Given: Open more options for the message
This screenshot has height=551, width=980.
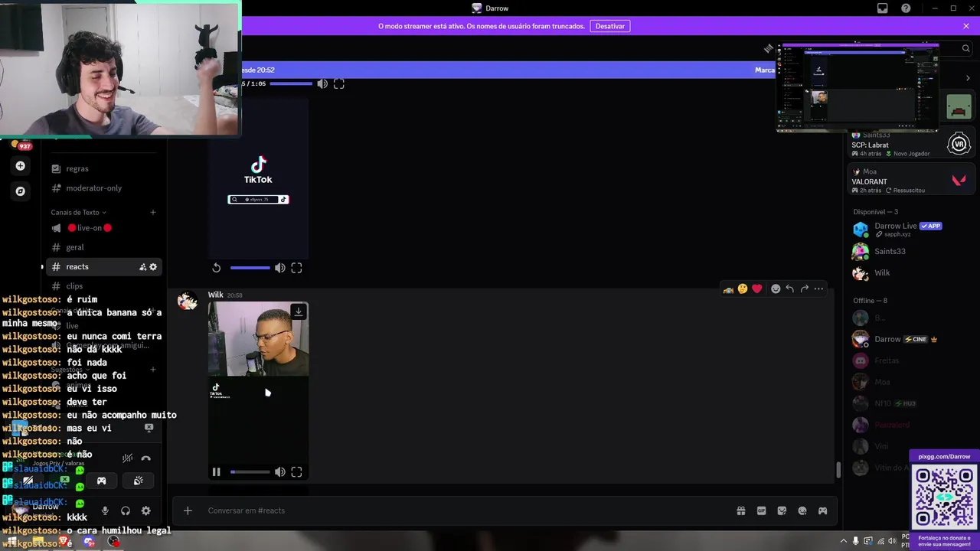Looking at the screenshot, I should tap(819, 289).
